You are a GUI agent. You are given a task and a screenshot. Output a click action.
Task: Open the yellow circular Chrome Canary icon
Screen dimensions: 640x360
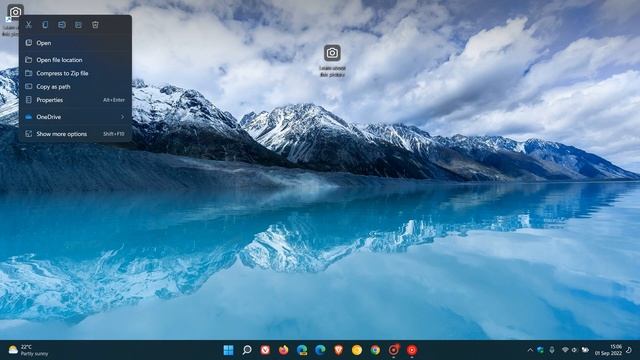click(x=357, y=350)
